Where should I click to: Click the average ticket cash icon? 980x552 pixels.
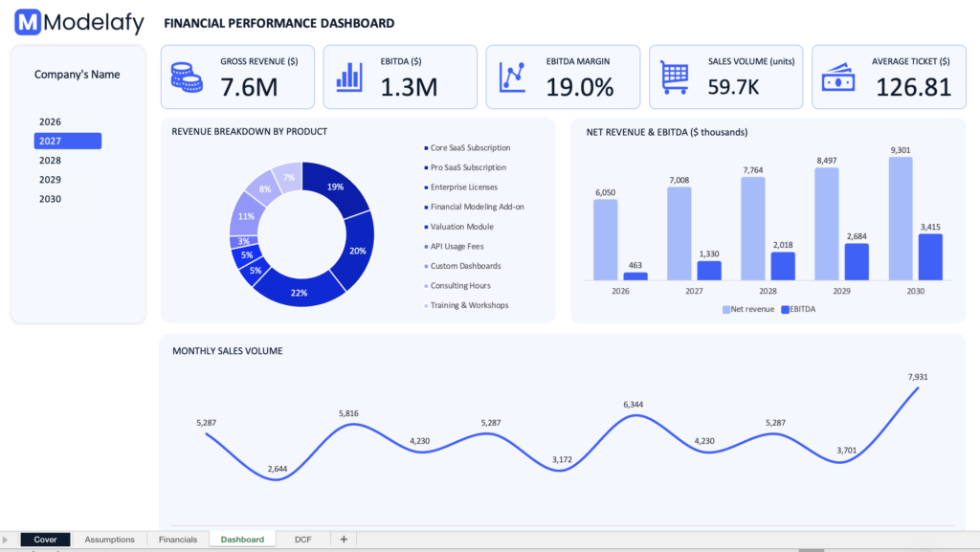click(x=839, y=77)
